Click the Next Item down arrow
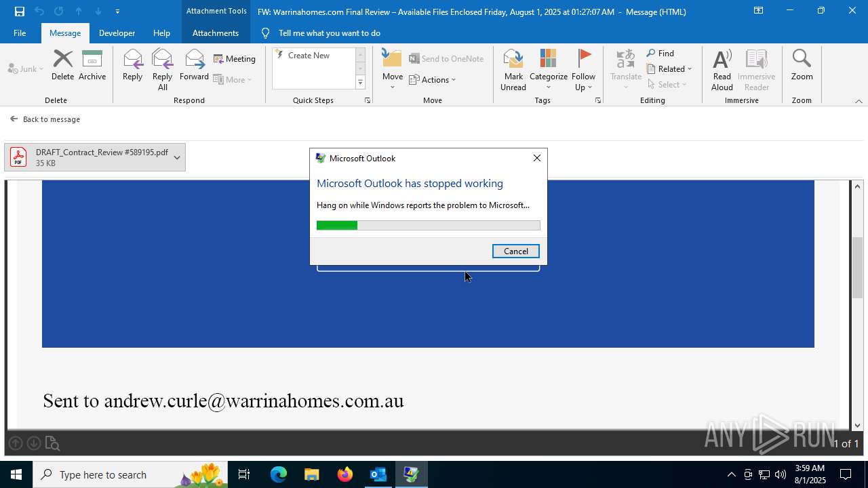Screen dimensions: 868x488 point(98,12)
